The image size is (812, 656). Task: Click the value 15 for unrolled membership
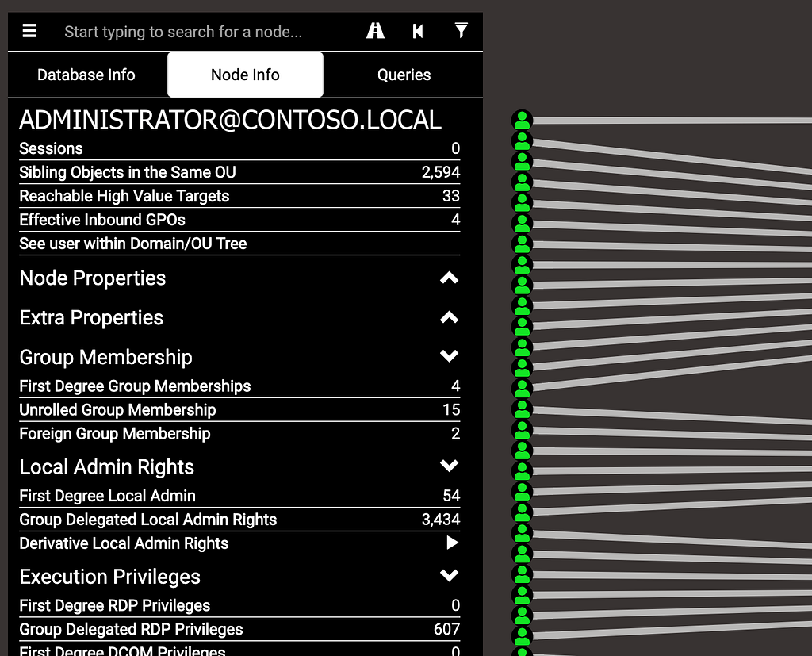point(451,410)
